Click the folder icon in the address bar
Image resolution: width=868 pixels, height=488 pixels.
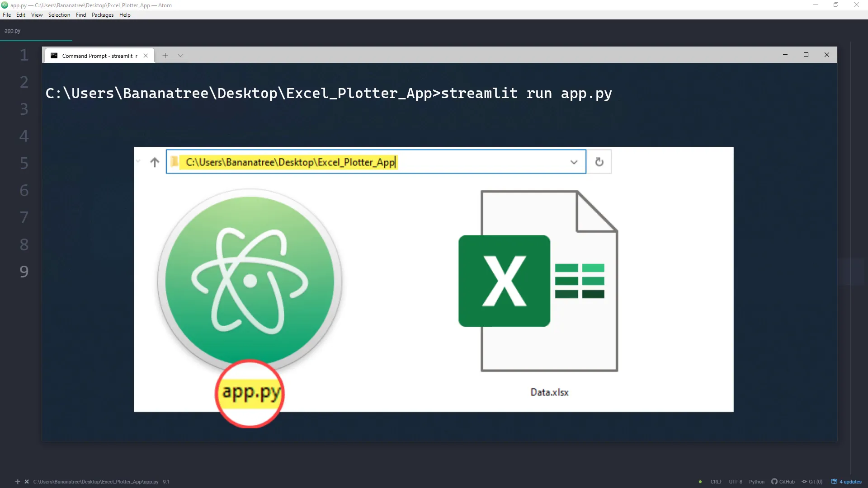[175, 162]
